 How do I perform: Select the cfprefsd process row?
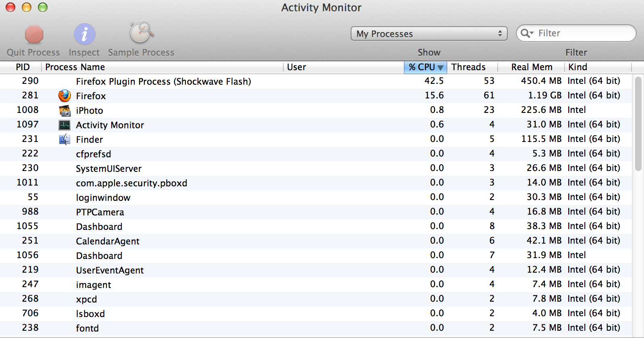tap(316, 154)
